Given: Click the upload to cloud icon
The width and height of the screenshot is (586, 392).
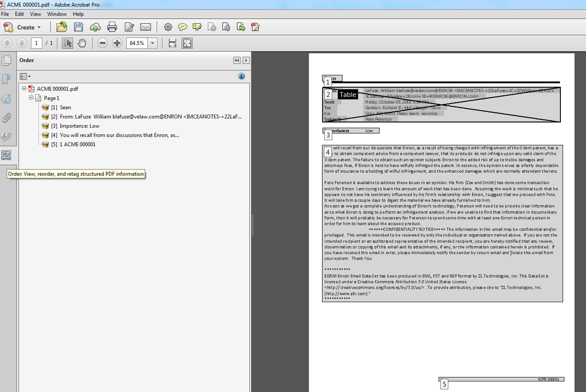Looking at the screenshot, I should (x=95, y=27).
